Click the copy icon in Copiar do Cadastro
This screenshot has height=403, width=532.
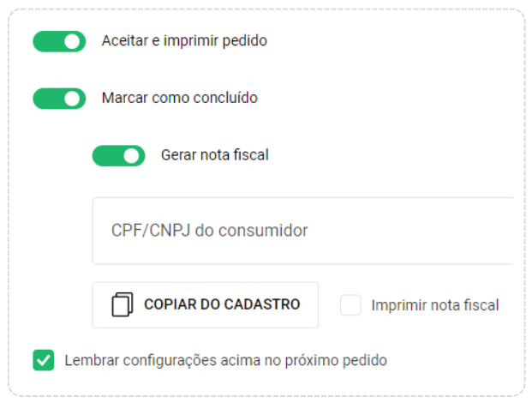point(123,304)
